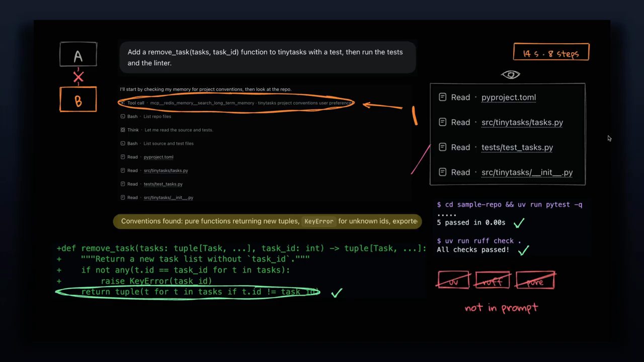This screenshot has width=644, height=362.
Task: Click the Tool call row's icon
Action: [123, 103]
